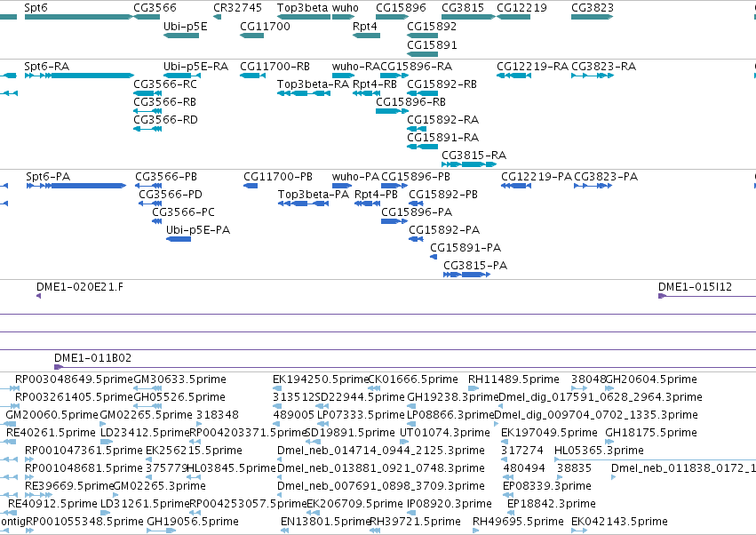Click the Spt6-PA protein label
Image resolution: width=756 pixels, height=535 pixels.
coord(48,177)
